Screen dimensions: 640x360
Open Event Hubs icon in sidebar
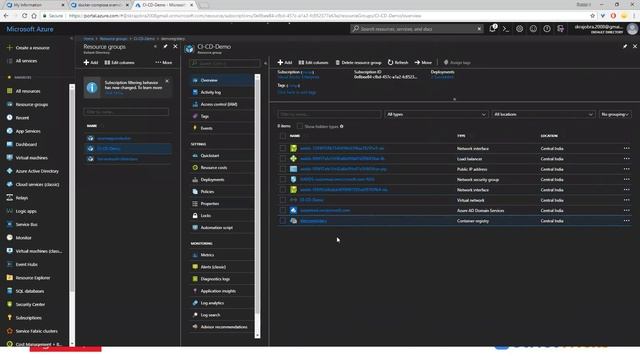[9, 264]
